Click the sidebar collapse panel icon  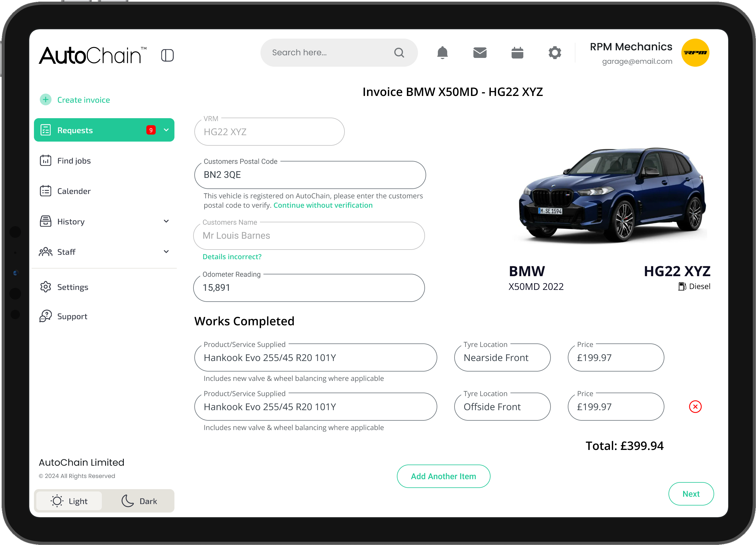167,55
